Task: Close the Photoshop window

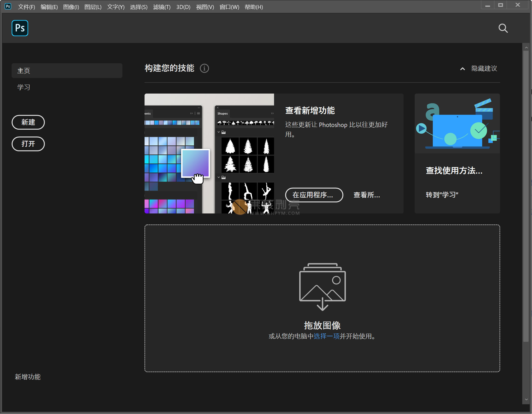Action: pyautogui.click(x=517, y=5)
